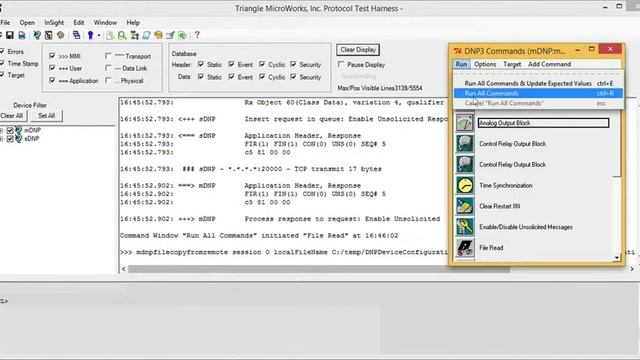Screen dimensions: 640x360
Task: Toggle the Time Stamp checkbox
Action: coord(2,63)
